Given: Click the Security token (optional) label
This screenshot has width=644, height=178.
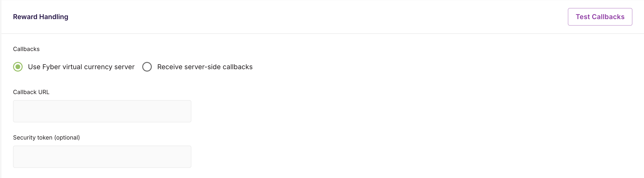Looking at the screenshot, I should click(x=47, y=138).
